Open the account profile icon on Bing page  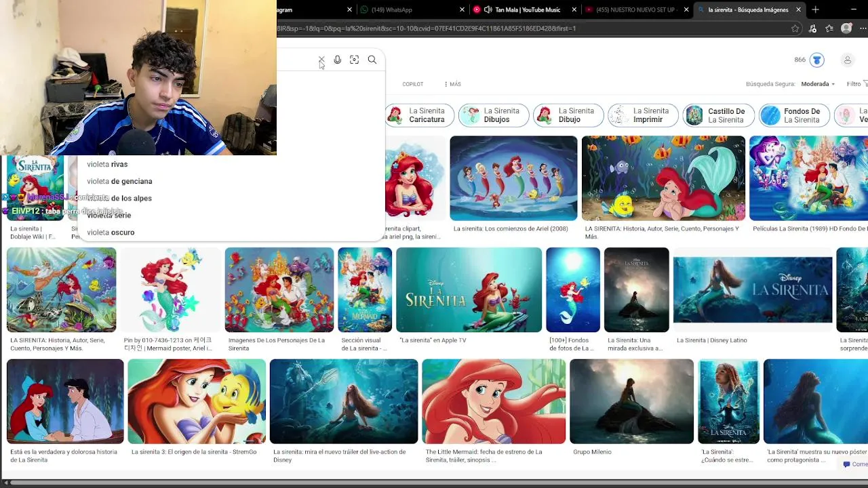pos(847,60)
